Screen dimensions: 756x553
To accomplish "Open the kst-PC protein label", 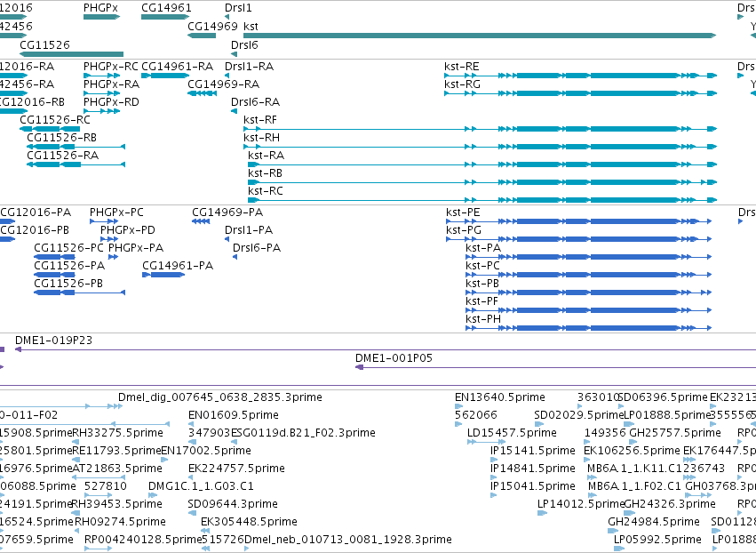I will click(x=483, y=266).
